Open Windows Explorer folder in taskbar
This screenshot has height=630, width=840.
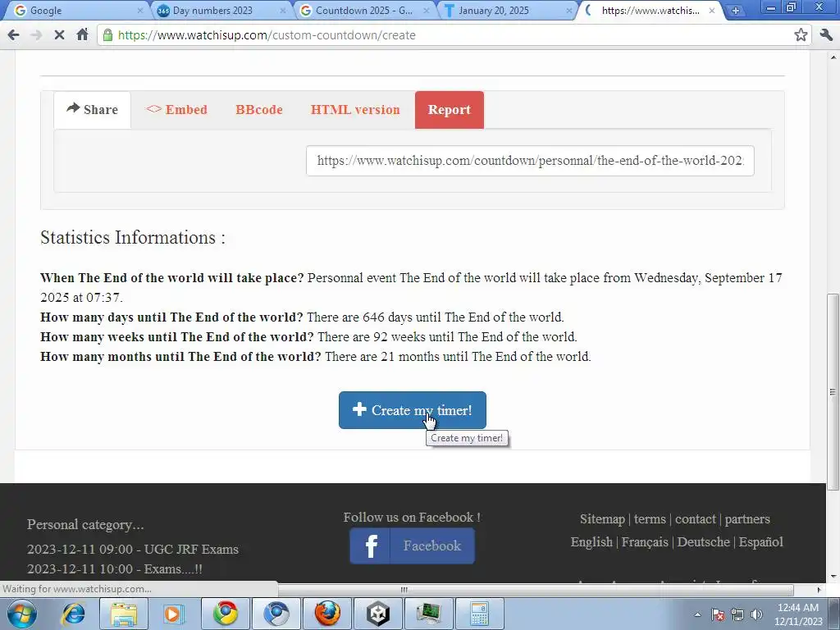click(x=124, y=614)
